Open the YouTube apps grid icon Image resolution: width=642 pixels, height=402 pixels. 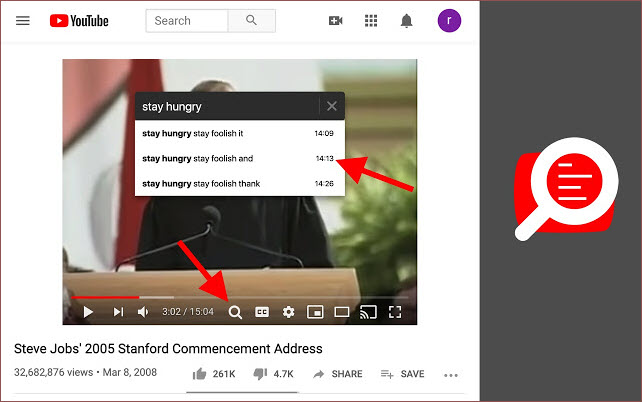point(371,21)
